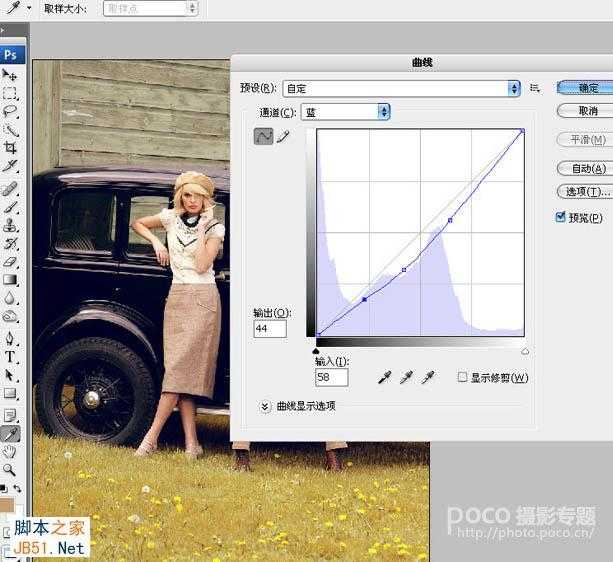Choose edit-points curve mode in Curves
Screen dimensions: 613x562
pos(263,136)
